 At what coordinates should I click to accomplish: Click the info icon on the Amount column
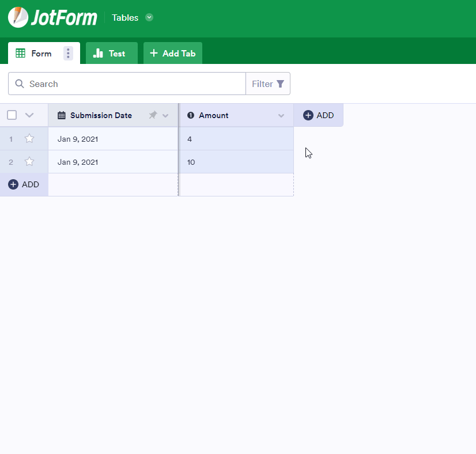190,115
